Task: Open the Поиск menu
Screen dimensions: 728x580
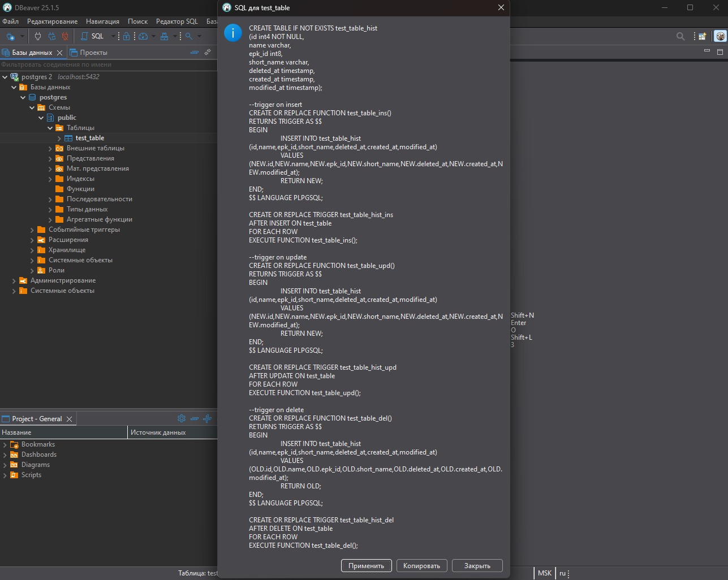Action: click(137, 21)
